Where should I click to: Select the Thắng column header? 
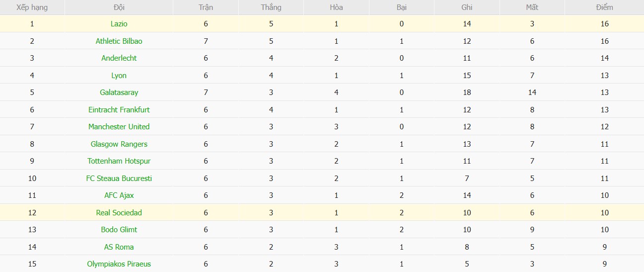[271, 7]
